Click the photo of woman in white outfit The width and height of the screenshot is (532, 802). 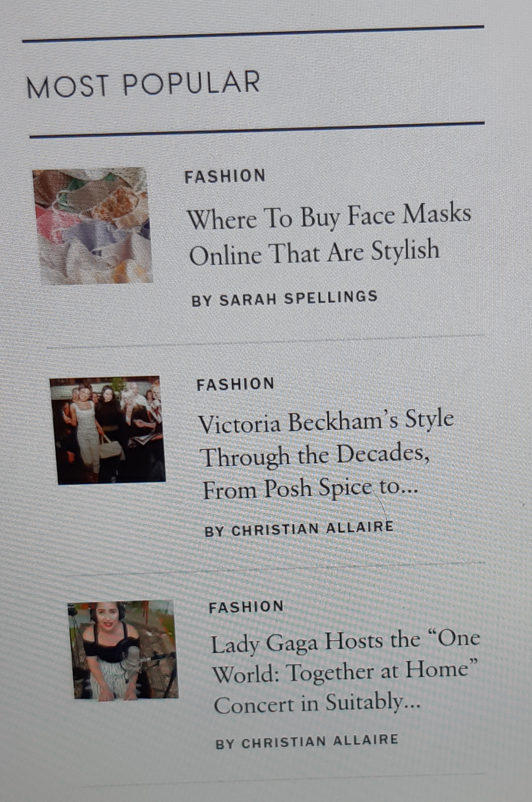tap(107, 430)
